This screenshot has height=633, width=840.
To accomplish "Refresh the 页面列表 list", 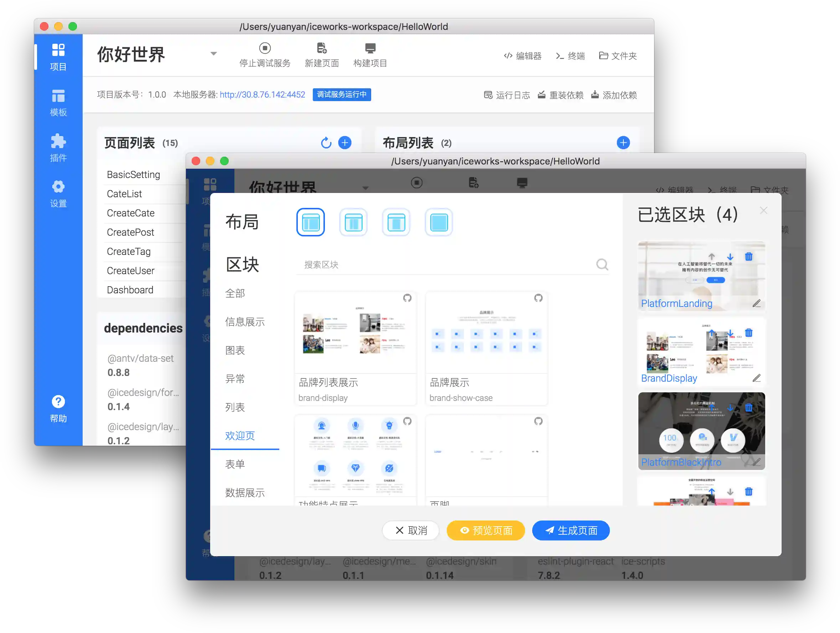I will (x=326, y=143).
